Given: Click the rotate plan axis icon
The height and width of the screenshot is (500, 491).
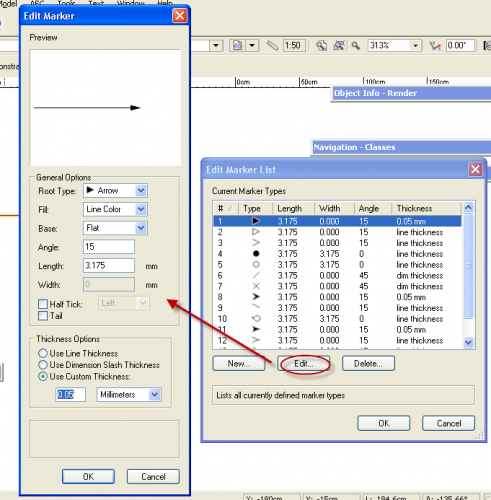Looking at the screenshot, I should 435,46.
